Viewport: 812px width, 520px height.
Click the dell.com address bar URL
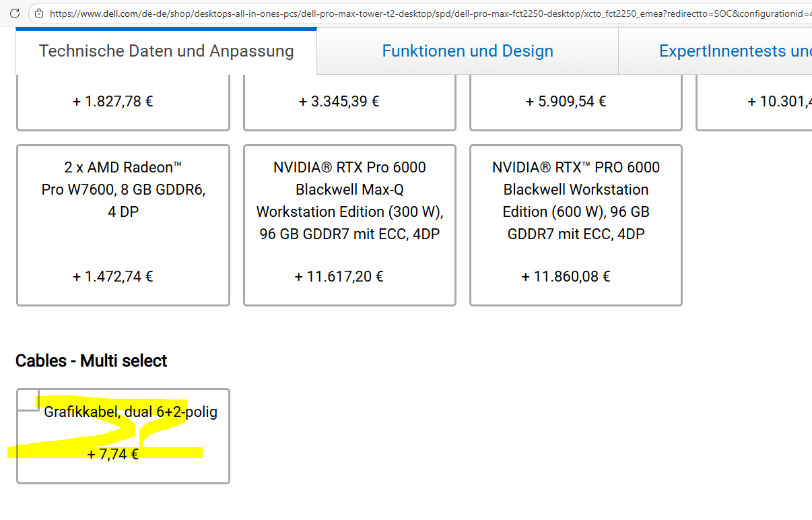coord(430,13)
